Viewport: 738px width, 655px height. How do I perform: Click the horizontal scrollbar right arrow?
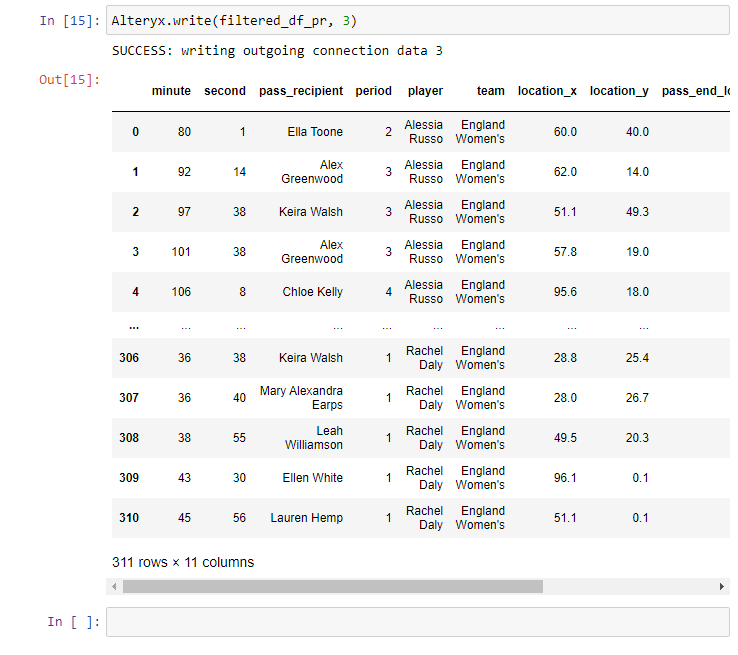pos(723,587)
